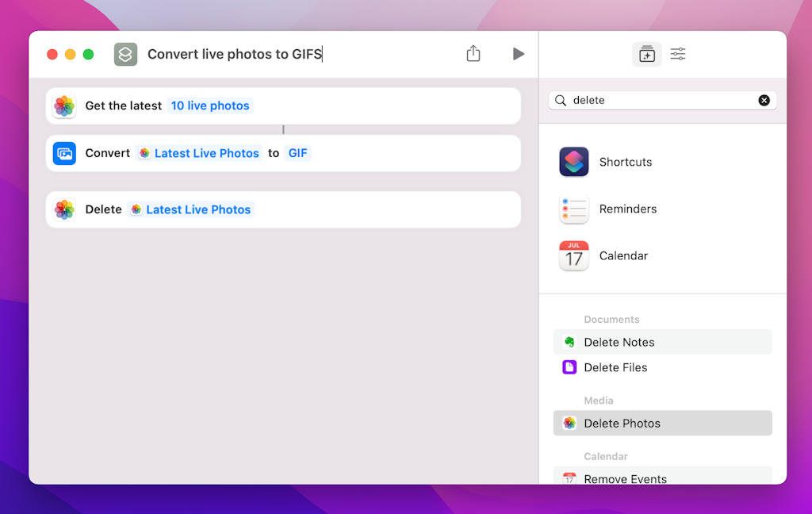
Task: Open the Share menu via the share icon
Action: point(473,53)
